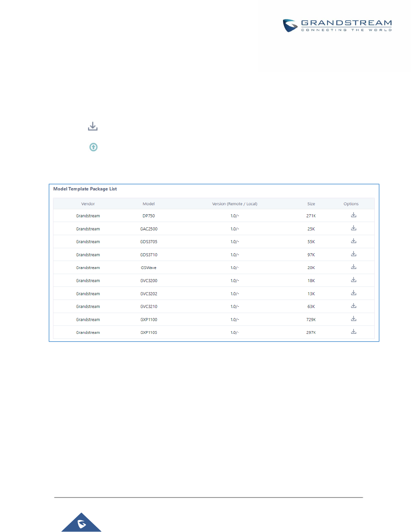Screen dimensions: 411x532
Task: Click the Grandstream vendor cell in GSWave row
Action: click(88, 268)
